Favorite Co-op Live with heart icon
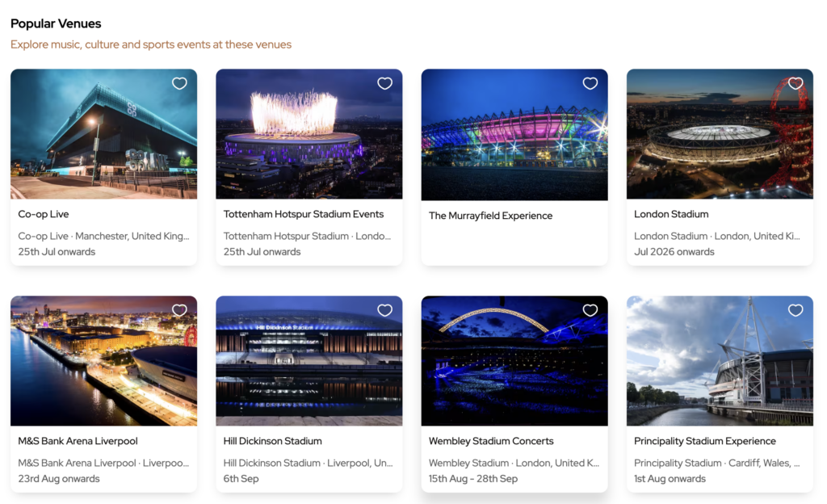 point(179,83)
